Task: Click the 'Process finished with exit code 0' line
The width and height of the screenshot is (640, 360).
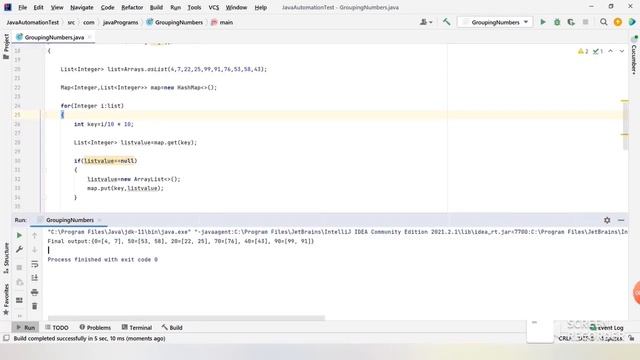Action: (102, 260)
